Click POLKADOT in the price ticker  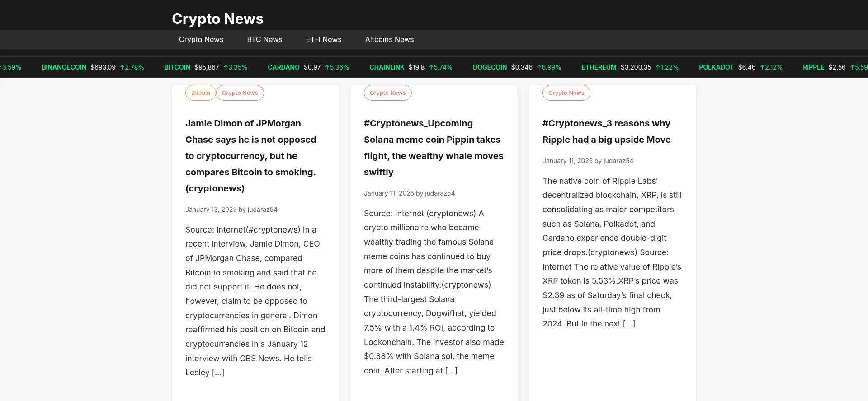point(716,67)
